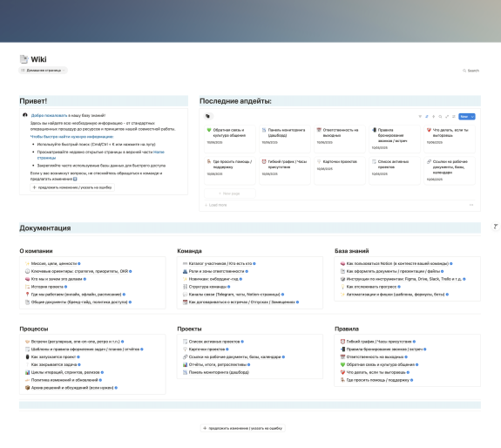Screen dimensions: 501x448
Task: Click the floating button at right page edge
Action: coord(495,227)
